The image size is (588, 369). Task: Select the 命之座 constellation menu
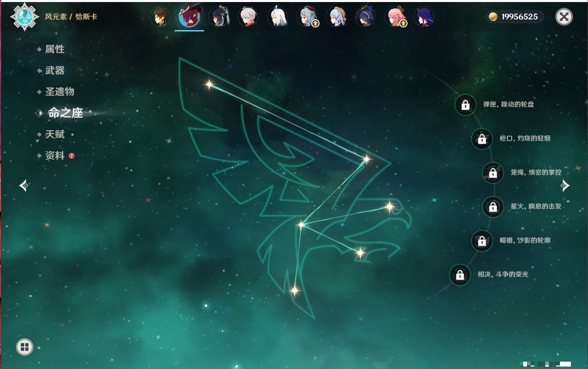click(65, 113)
